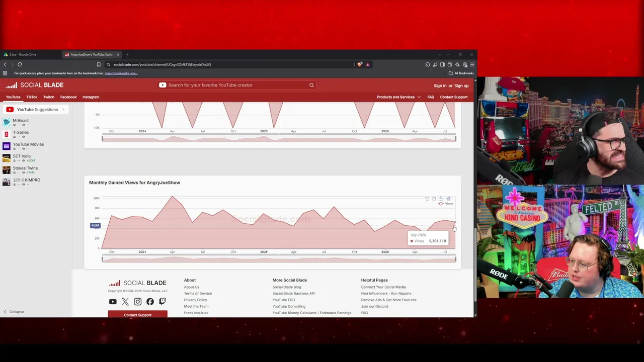
Task: Click the left handle of views range slider
Action: [102, 259]
